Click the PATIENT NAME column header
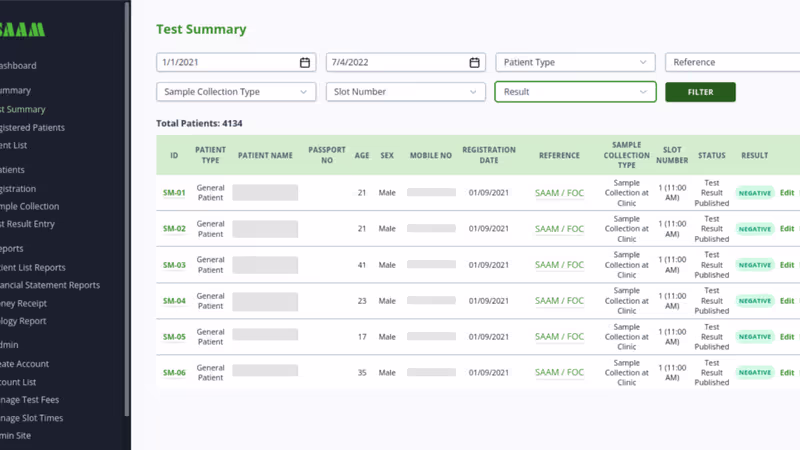Screen dimensions: 800x450 click(265, 155)
